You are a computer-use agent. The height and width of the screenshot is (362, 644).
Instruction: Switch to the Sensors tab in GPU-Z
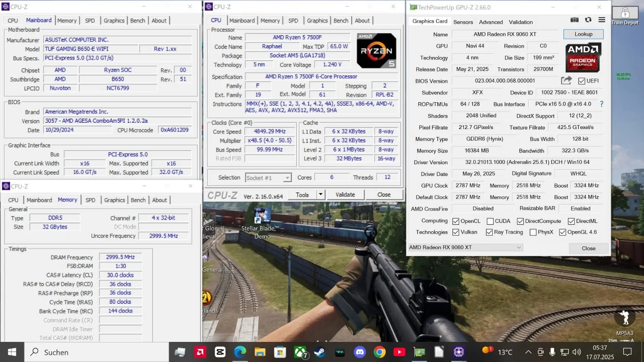463,22
